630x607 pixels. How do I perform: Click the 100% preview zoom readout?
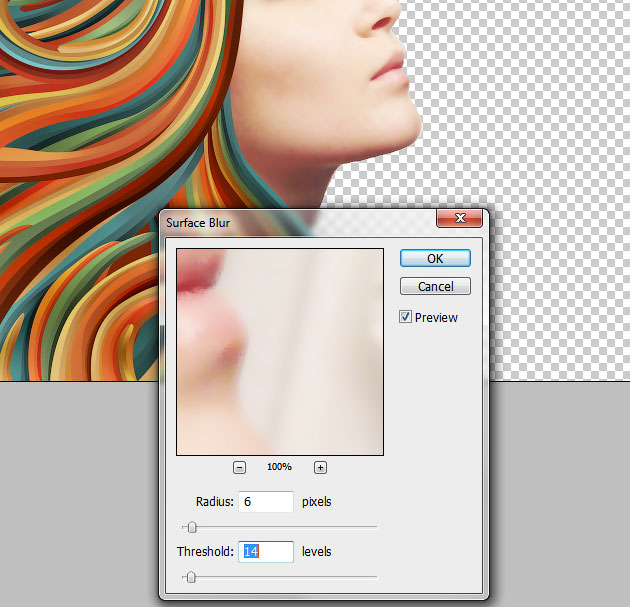pyautogui.click(x=279, y=467)
